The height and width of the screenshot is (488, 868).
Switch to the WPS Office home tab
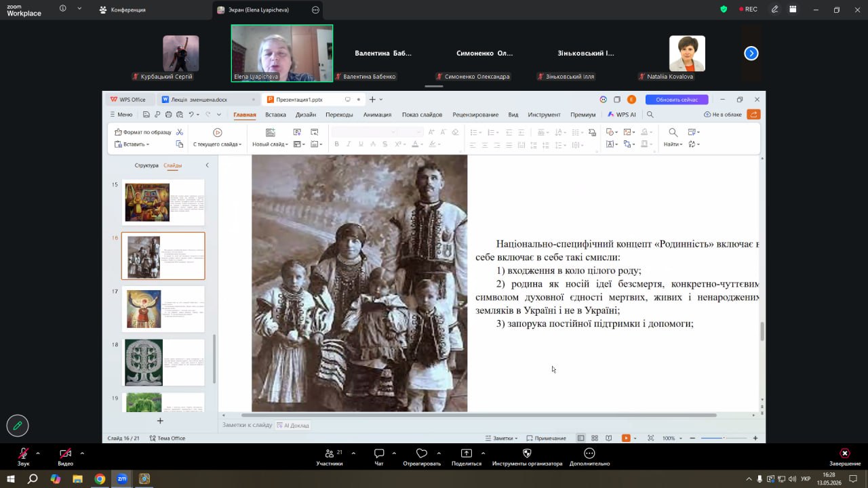128,100
